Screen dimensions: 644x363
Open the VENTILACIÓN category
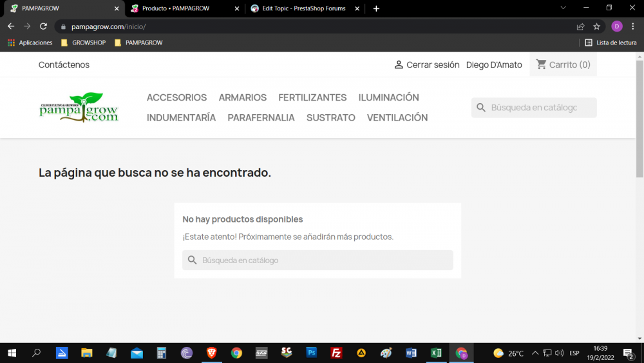click(397, 117)
